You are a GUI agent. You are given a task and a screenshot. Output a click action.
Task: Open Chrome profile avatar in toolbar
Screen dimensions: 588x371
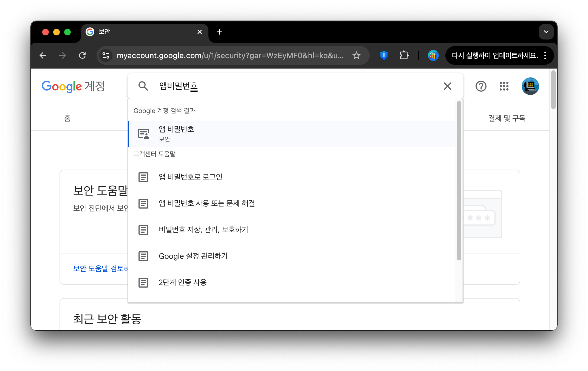[433, 55]
